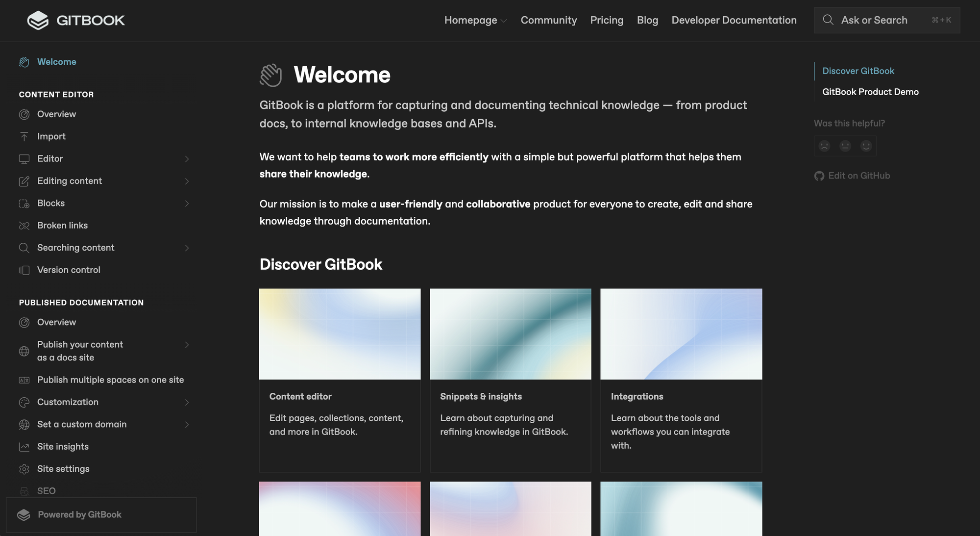The height and width of the screenshot is (536, 980).
Task: Rate the page with the sad face
Action: click(824, 145)
